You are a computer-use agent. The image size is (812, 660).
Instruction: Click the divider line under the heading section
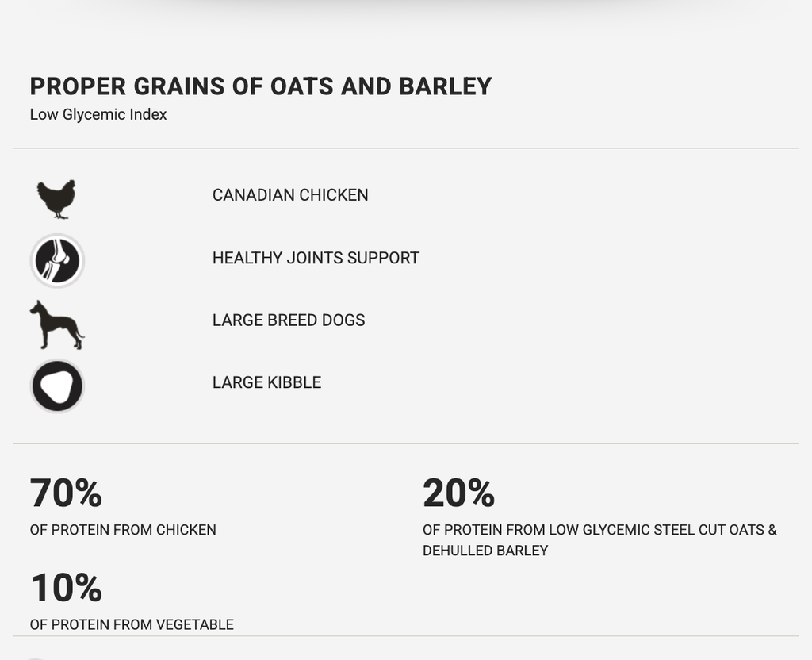406,148
